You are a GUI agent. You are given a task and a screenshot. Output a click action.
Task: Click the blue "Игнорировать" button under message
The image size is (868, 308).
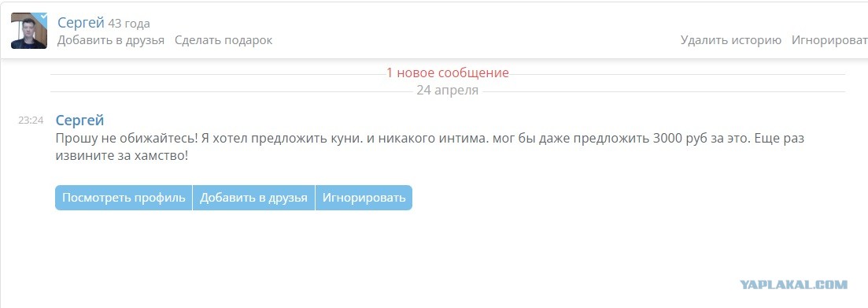(x=364, y=198)
